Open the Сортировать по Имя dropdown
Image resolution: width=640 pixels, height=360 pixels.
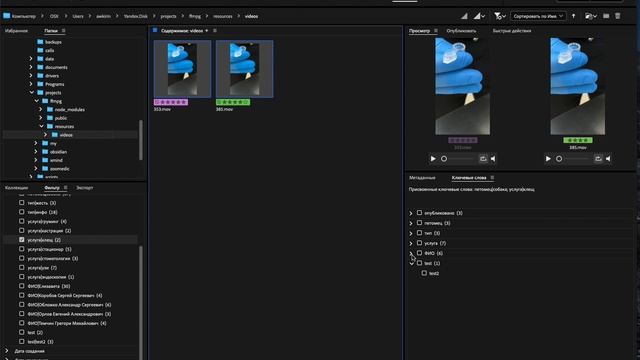[538, 16]
